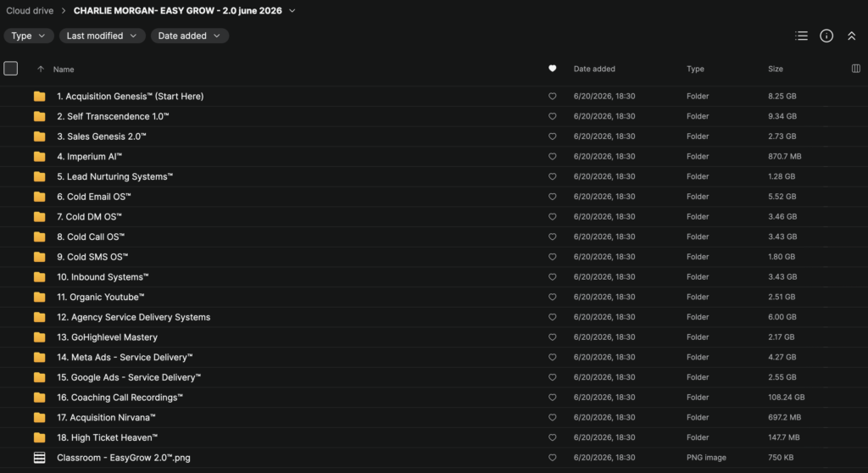Expand the Date added filter dropdown
Screen dimensions: 868x473
click(x=189, y=36)
